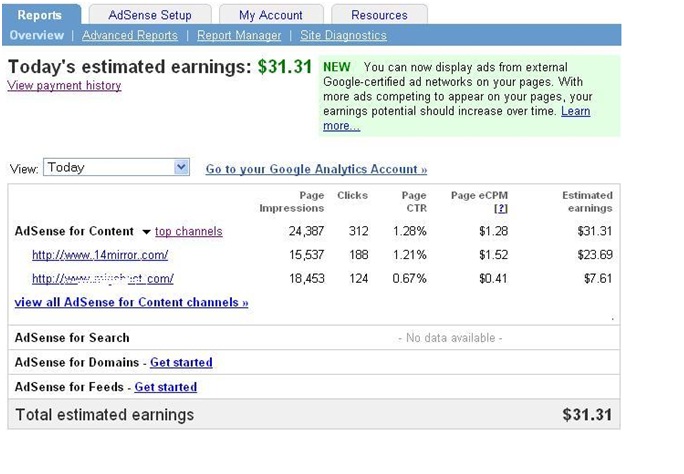684x474 pixels.
Task: Open Report Manager link
Action: click(239, 35)
